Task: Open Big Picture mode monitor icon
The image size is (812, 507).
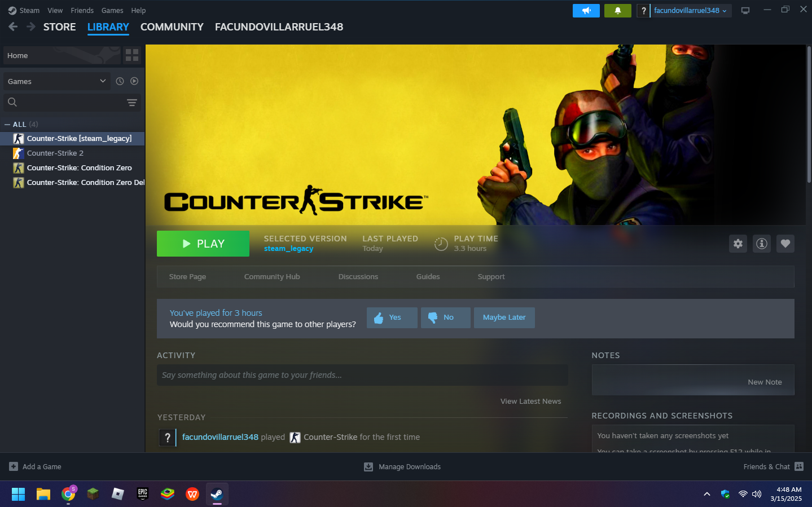Action: (745, 11)
